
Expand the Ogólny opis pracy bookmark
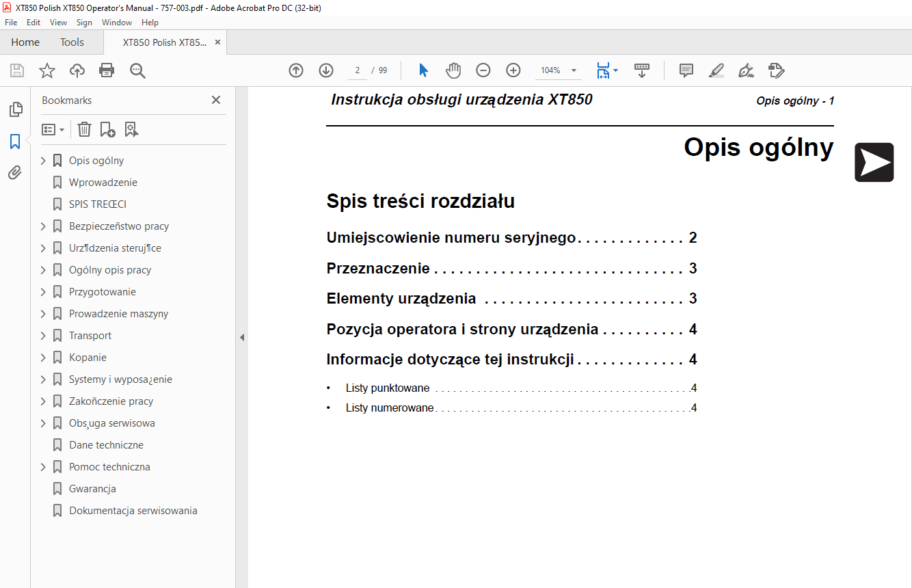(x=43, y=270)
